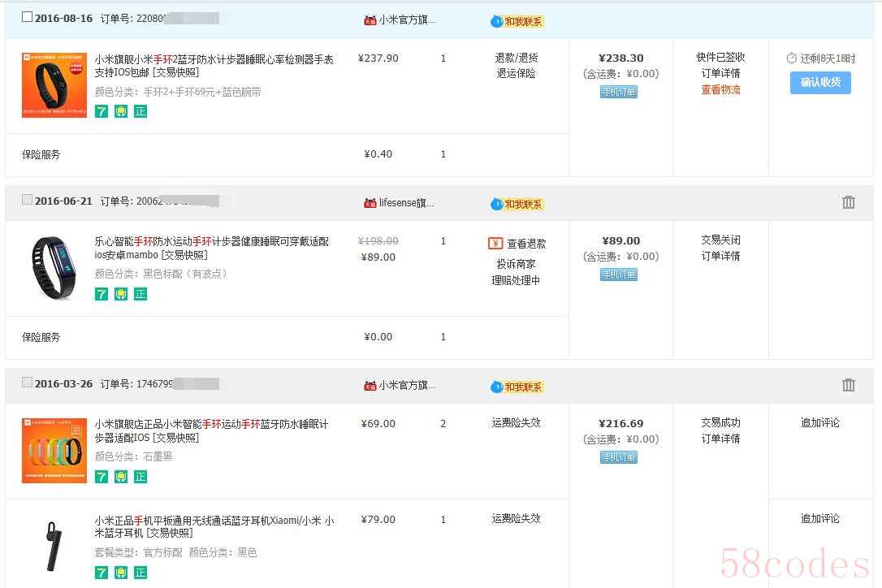Delete the 2016-06-21 order via trash icon
This screenshot has height=588, width=882.
(x=848, y=202)
